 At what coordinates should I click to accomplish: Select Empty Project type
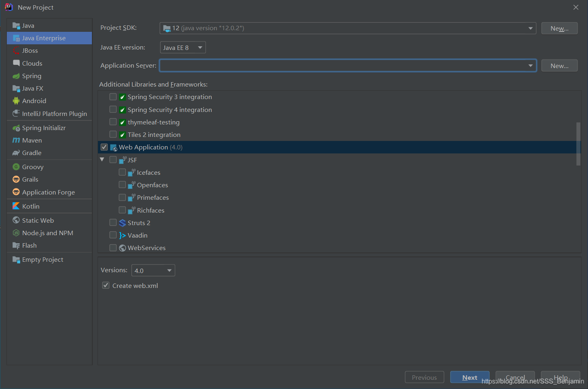point(49,260)
